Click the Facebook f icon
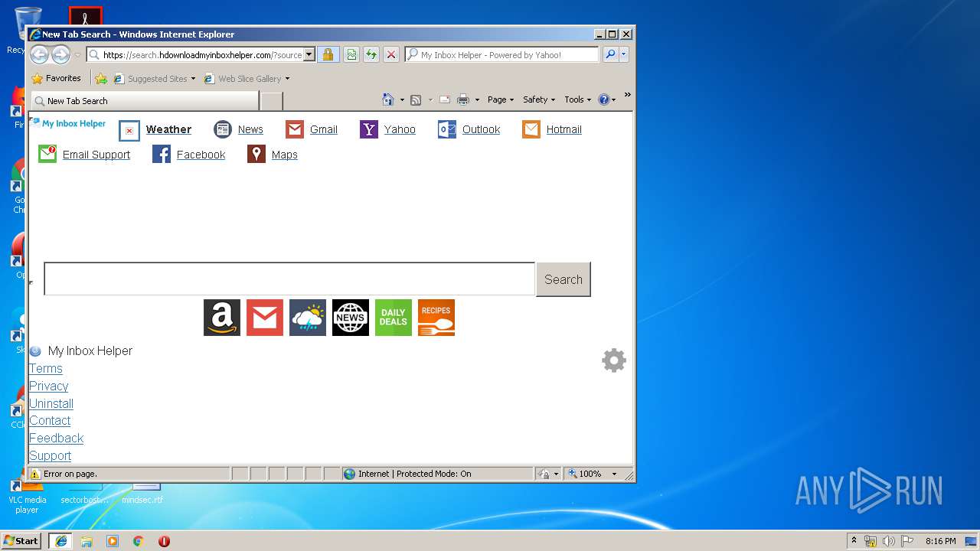980x551 pixels. pos(162,154)
